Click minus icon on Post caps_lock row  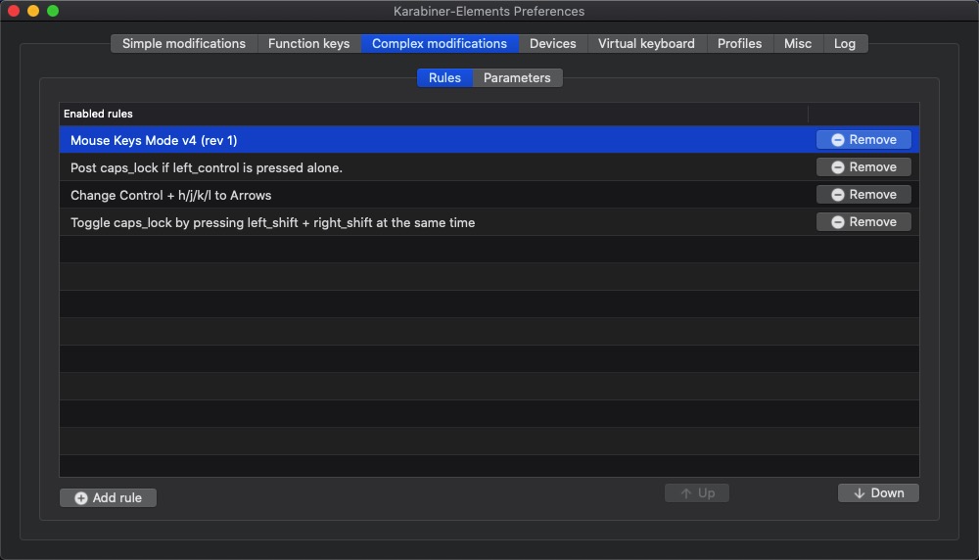pyautogui.click(x=838, y=167)
